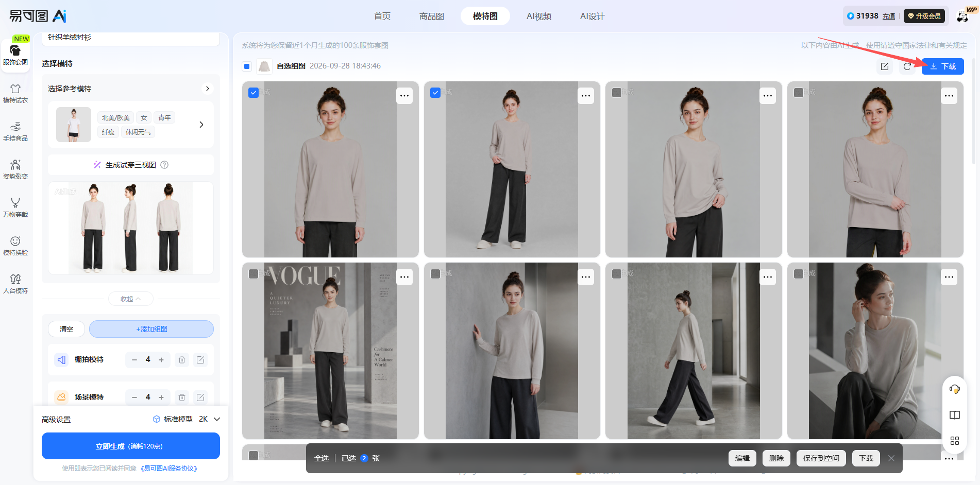
Task: Switch to the 商品图 tab
Action: point(432,16)
